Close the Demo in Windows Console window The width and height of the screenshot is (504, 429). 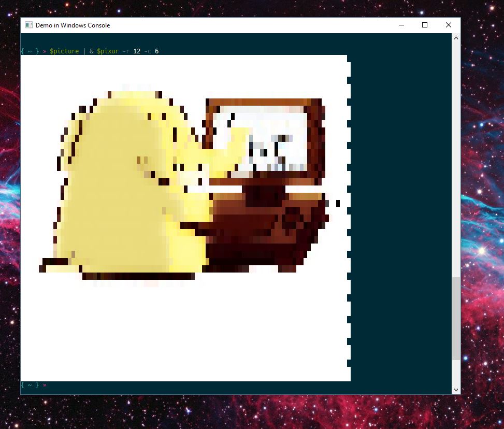(449, 25)
